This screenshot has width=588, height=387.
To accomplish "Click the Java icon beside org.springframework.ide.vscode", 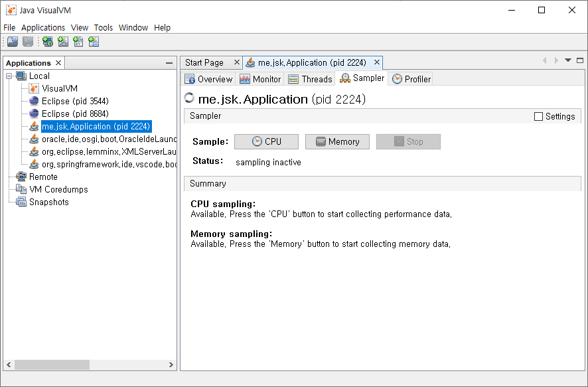I will point(34,164).
